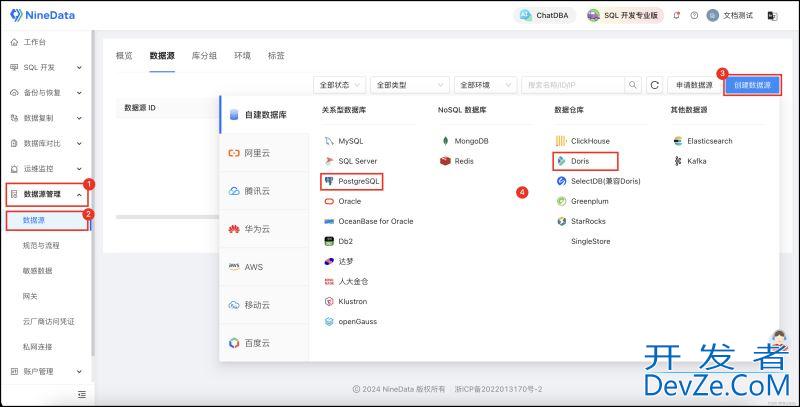Open SQL 开发专业版 edition badge

click(x=624, y=15)
